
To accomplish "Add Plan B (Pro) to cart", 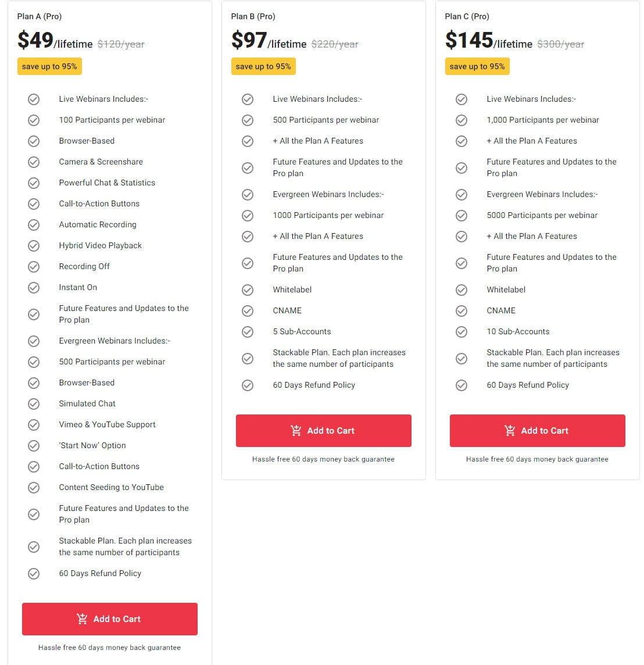I will click(x=324, y=431).
